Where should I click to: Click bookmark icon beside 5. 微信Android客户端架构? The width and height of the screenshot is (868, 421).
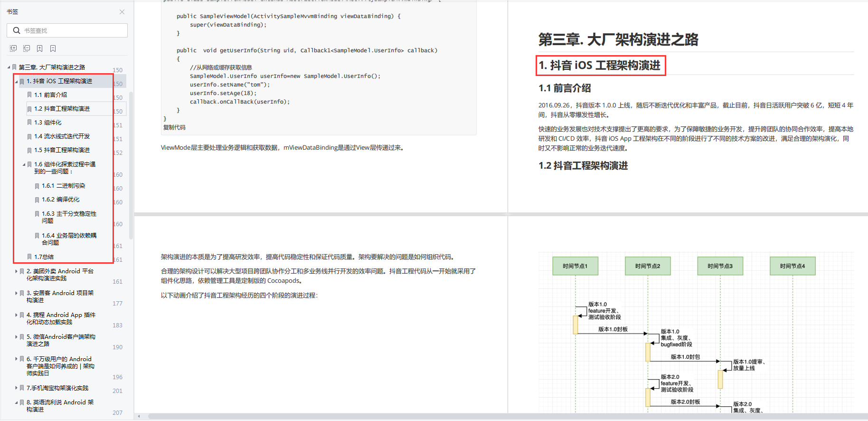tap(22, 337)
